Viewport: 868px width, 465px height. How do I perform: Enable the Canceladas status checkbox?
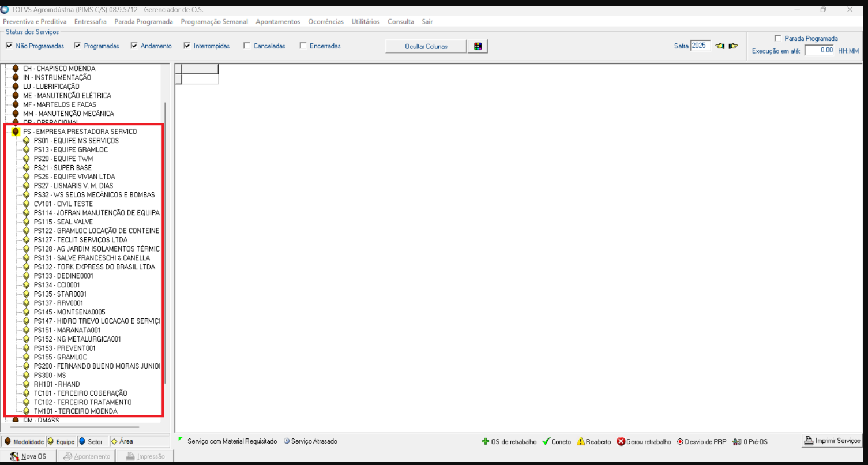247,46
